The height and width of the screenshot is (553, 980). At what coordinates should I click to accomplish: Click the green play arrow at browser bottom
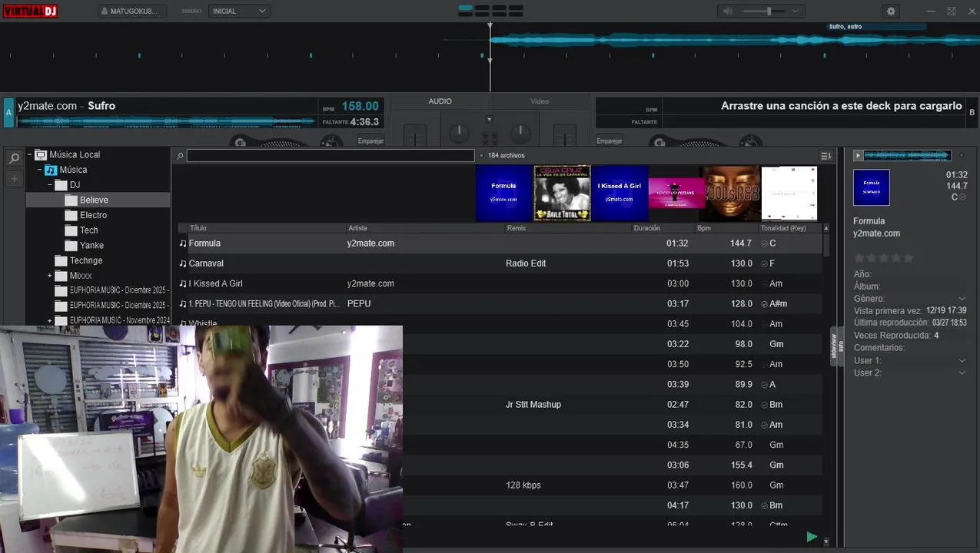[812, 537]
